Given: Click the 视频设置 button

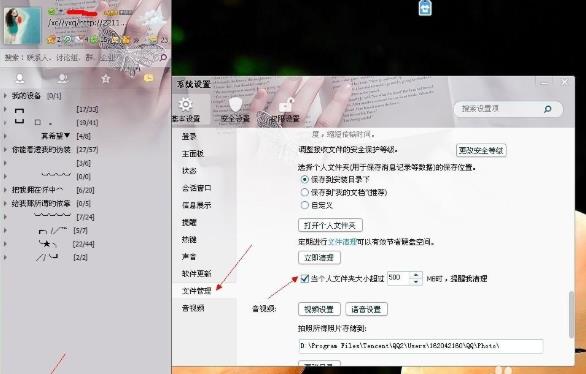Looking at the screenshot, I should click(319, 309).
